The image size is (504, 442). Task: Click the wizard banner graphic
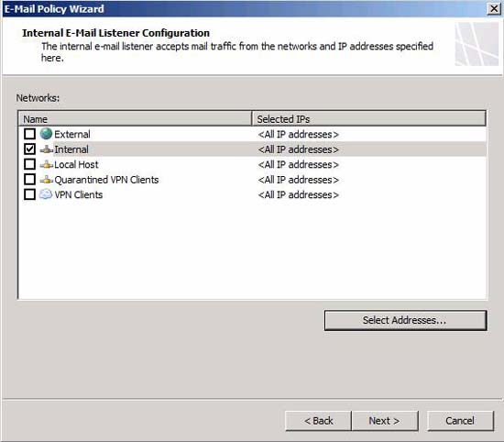click(477, 44)
